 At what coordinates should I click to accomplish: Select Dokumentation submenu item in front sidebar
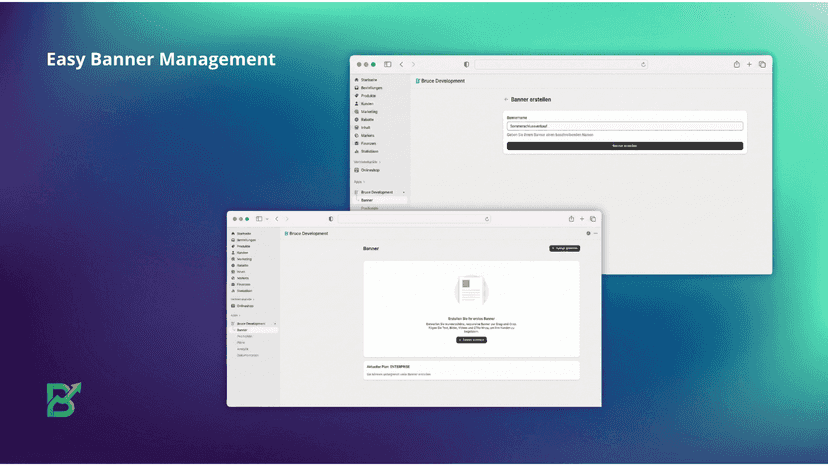pyautogui.click(x=248, y=355)
